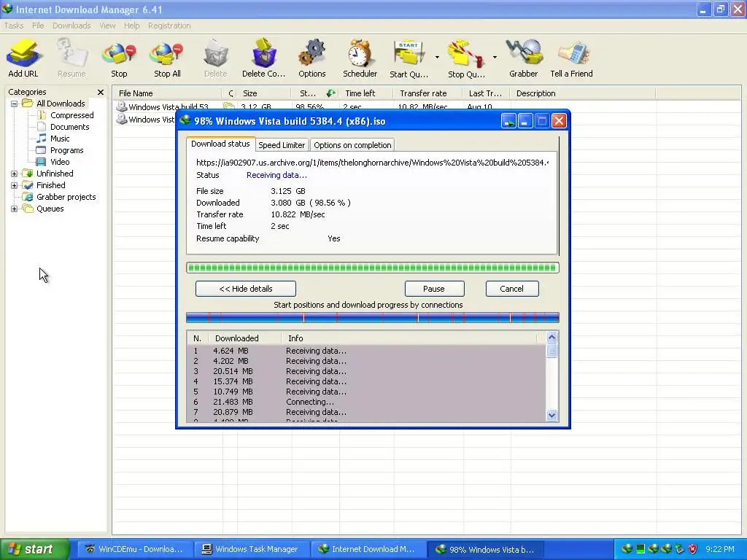Click the Stop All toolbar icon

(167, 58)
